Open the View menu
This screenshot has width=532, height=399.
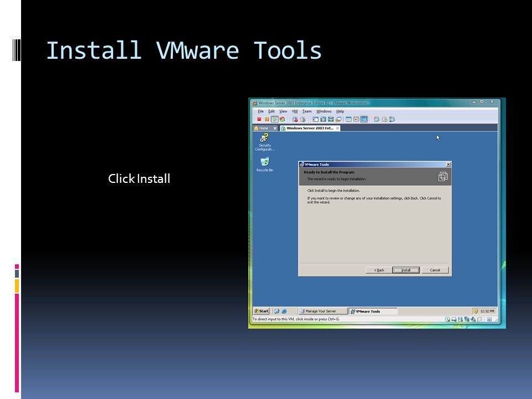click(283, 111)
